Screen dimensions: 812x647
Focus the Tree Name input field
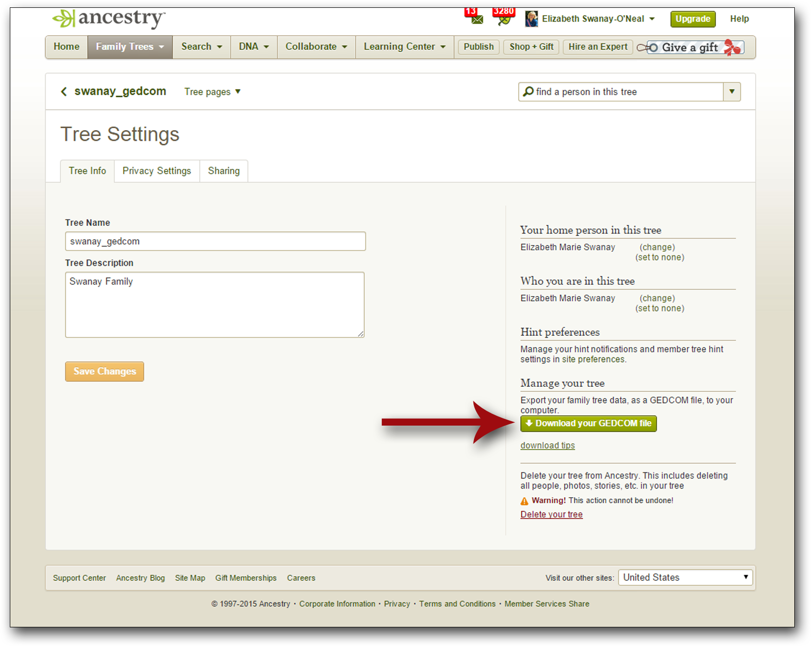[x=215, y=241]
